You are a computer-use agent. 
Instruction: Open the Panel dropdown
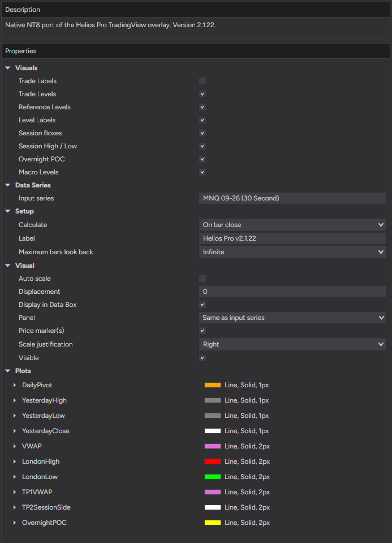[292, 318]
